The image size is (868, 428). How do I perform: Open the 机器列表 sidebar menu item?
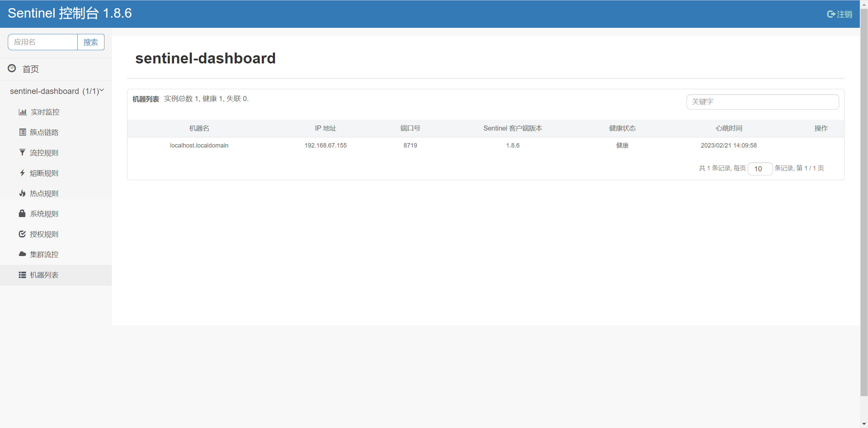(44, 275)
